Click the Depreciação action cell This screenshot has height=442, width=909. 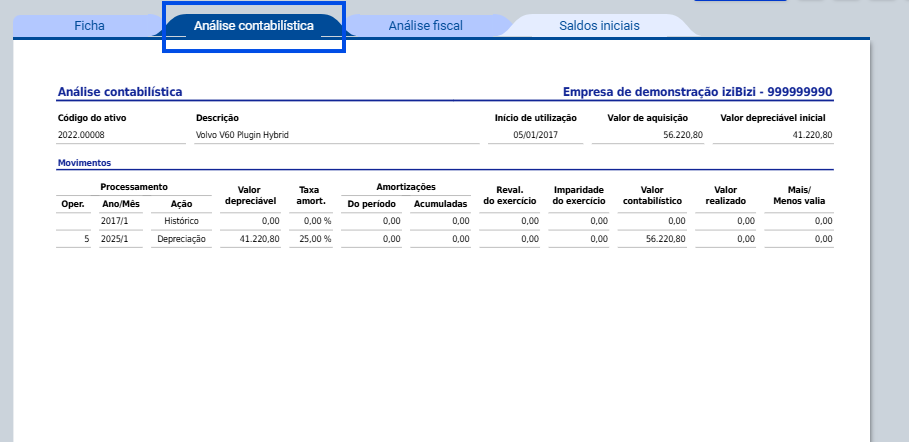pos(181,238)
